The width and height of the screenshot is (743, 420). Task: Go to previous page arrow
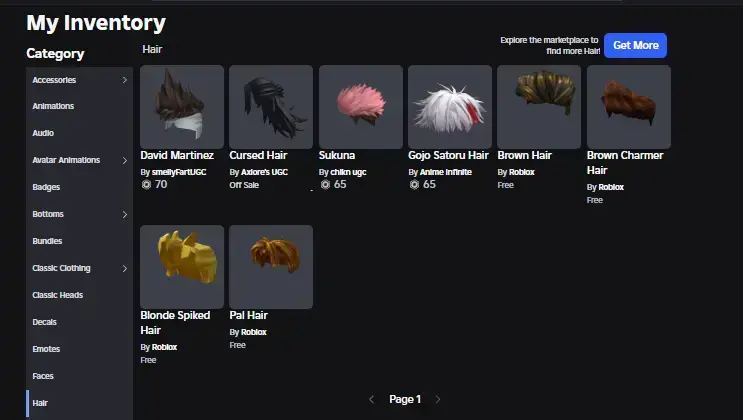[x=372, y=400]
